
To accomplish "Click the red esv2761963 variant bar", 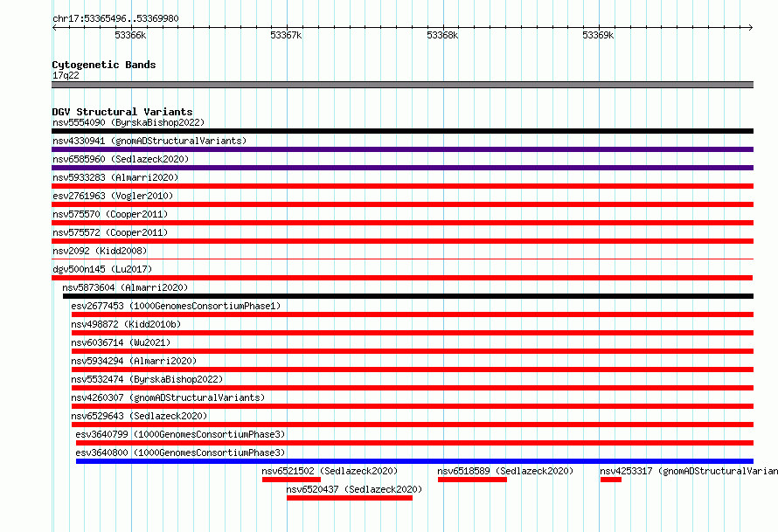I will click(x=402, y=204).
